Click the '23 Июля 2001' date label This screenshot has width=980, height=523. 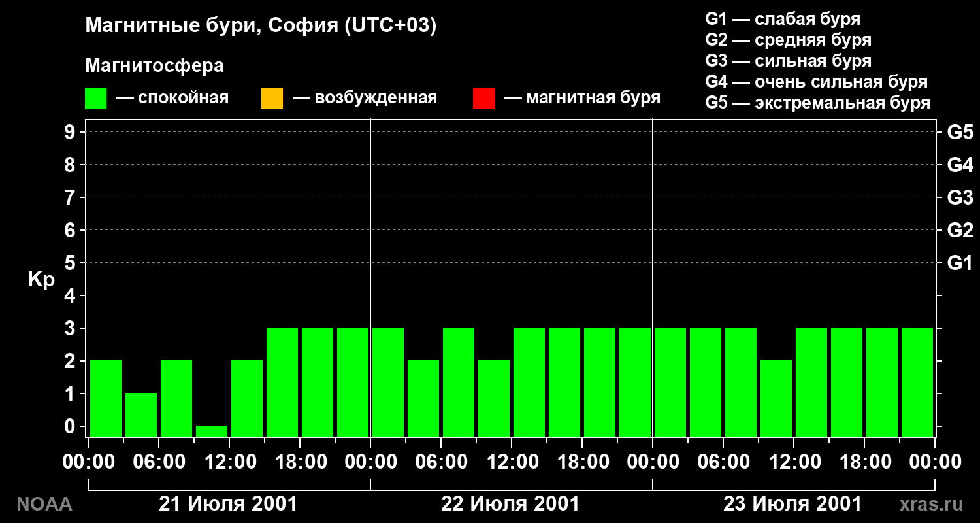pyautogui.click(x=792, y=504)
